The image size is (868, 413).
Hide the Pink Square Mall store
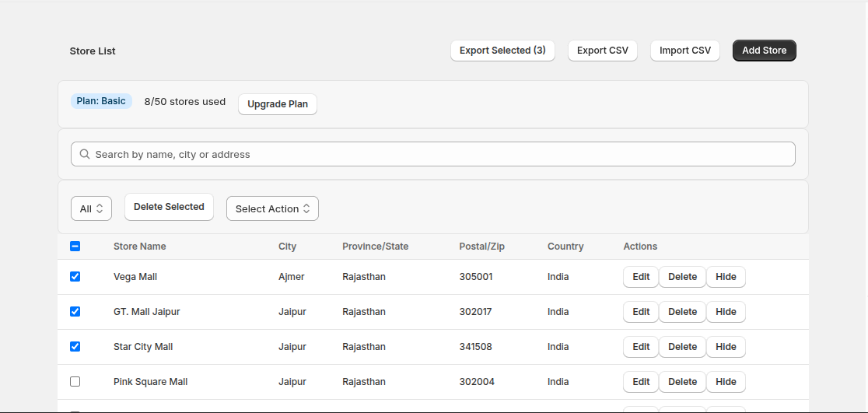(726, 381)
